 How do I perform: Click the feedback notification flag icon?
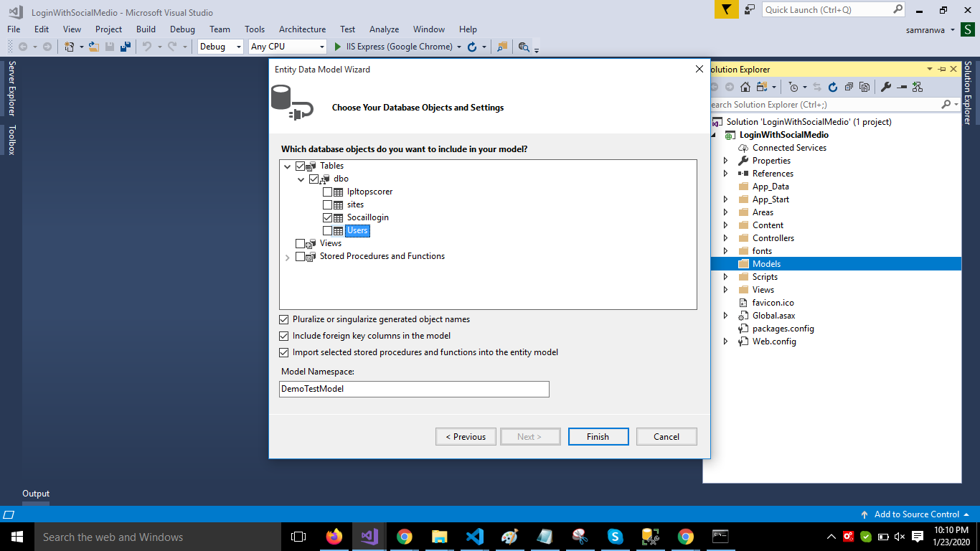coord(726,9)
